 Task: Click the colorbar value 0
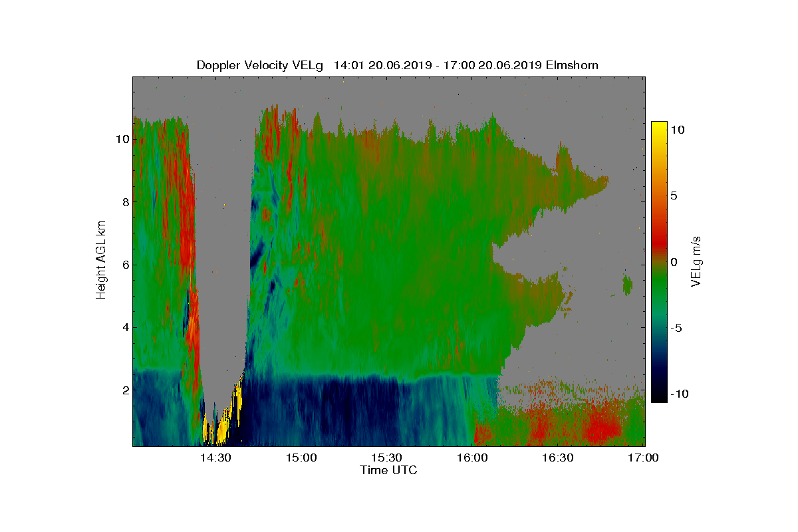[x=674, y=261]
